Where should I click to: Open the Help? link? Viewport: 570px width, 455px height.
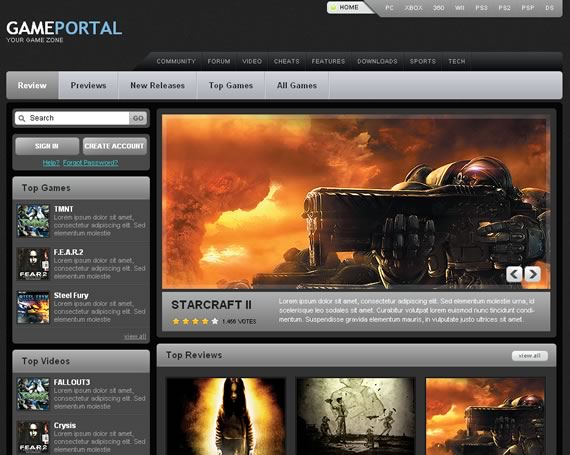[51, 162]
